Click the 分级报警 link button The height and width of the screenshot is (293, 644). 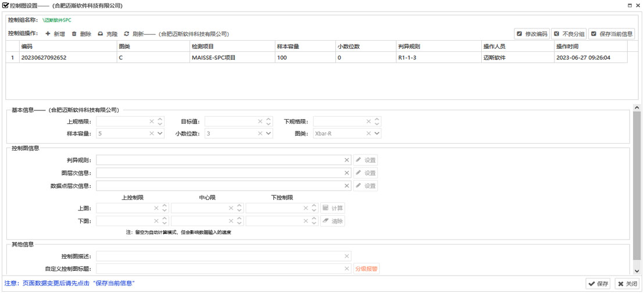click(x=366, y=269)
